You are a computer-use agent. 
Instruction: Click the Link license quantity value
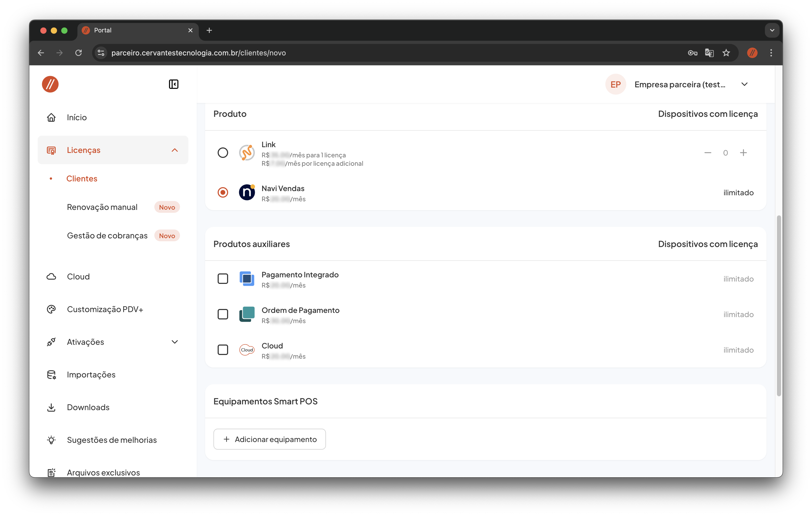click(725, 153)
